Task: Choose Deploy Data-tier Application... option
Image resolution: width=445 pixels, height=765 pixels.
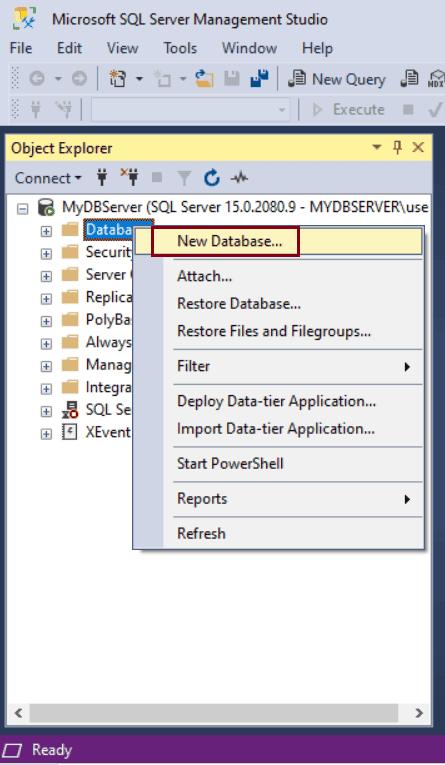Action: click(x=278, y=402)
